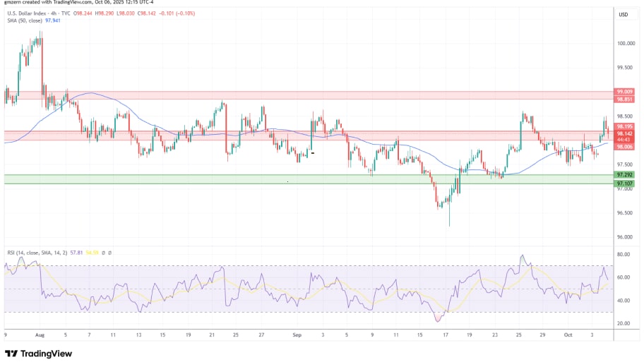Image resolution: width=644 pixels, height=362 pixels.
Task: Click the 98.006 price label
Action: point(624,146)
